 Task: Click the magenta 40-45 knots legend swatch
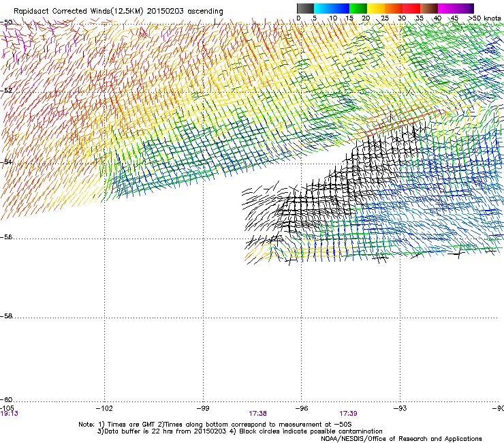click(447, 8)
